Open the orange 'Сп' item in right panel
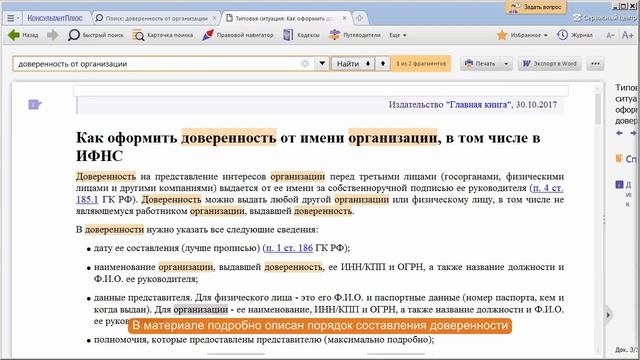 point(627,159)
